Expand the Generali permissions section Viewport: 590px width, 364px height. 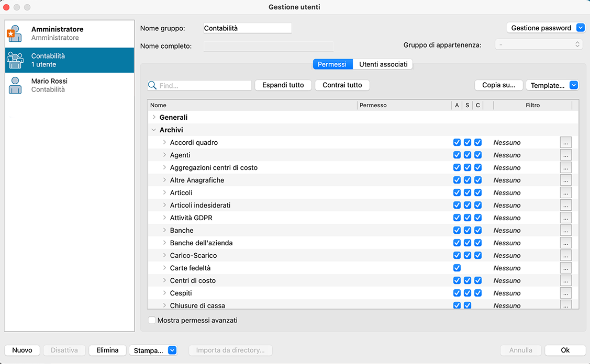tap(154, 118)
